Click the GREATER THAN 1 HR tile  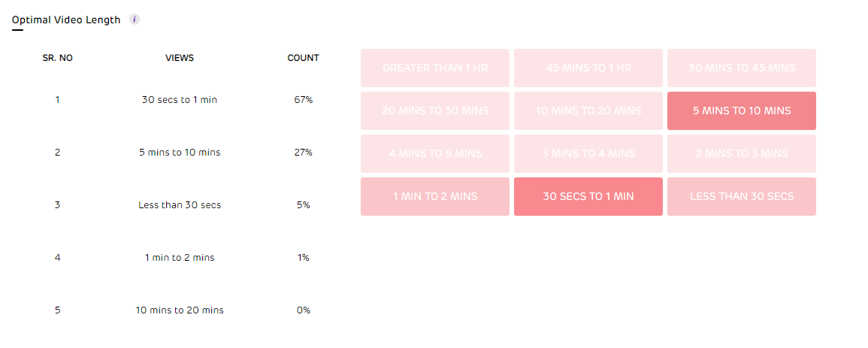pos(435,68)
